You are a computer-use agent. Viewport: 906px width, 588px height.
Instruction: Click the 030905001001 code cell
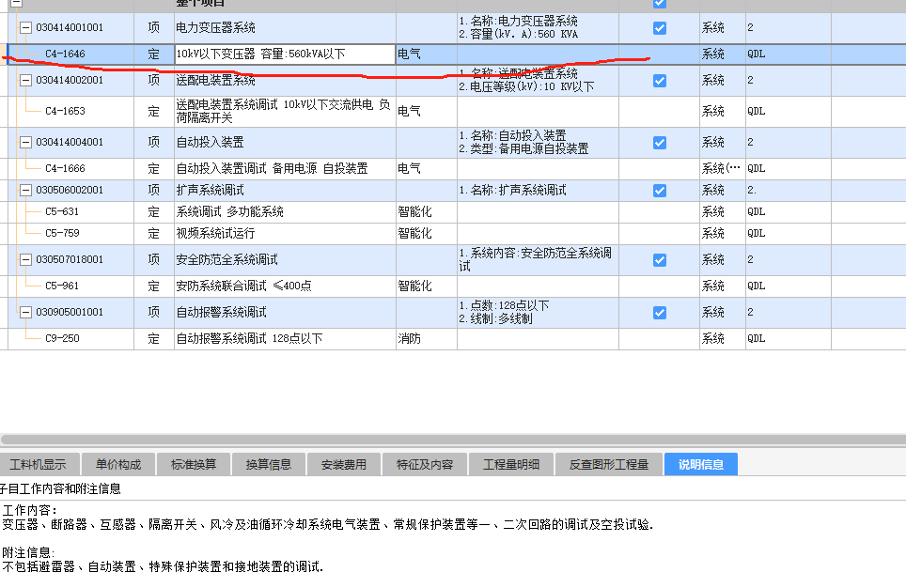70,313
